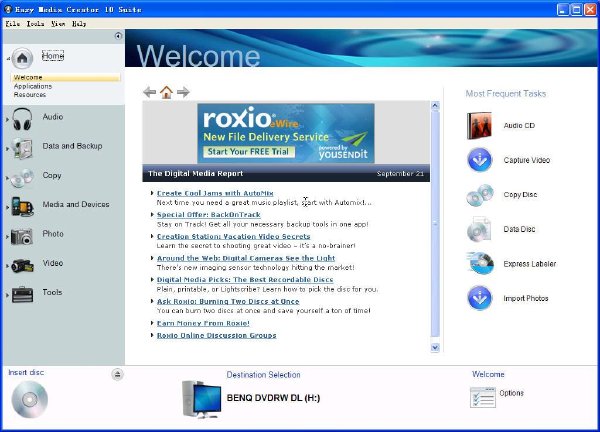Open the Earn Money From Roxio link
Viewport: 600px width, 432px height.
(x=203, y=323)
